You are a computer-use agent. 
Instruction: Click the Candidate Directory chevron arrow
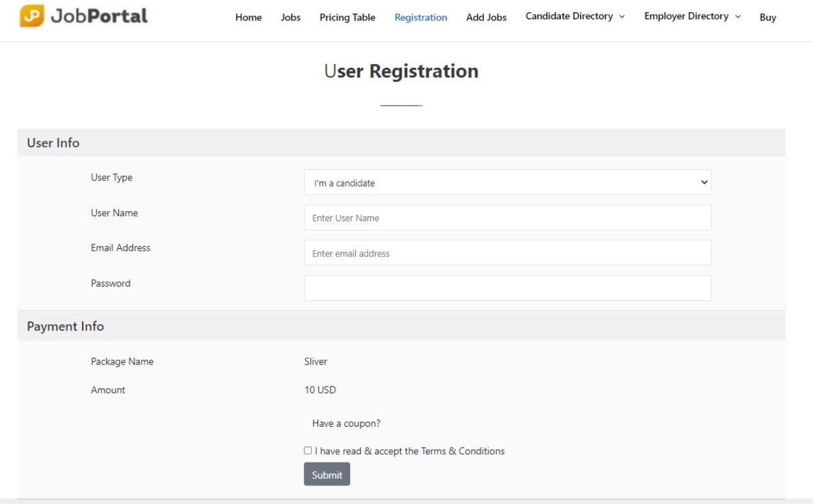coord(622,17)
